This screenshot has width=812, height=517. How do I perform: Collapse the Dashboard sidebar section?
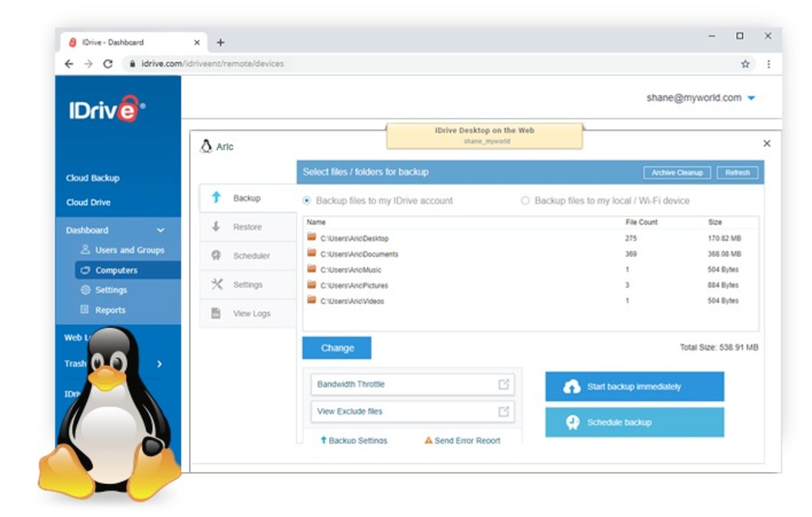pos(160,230)
